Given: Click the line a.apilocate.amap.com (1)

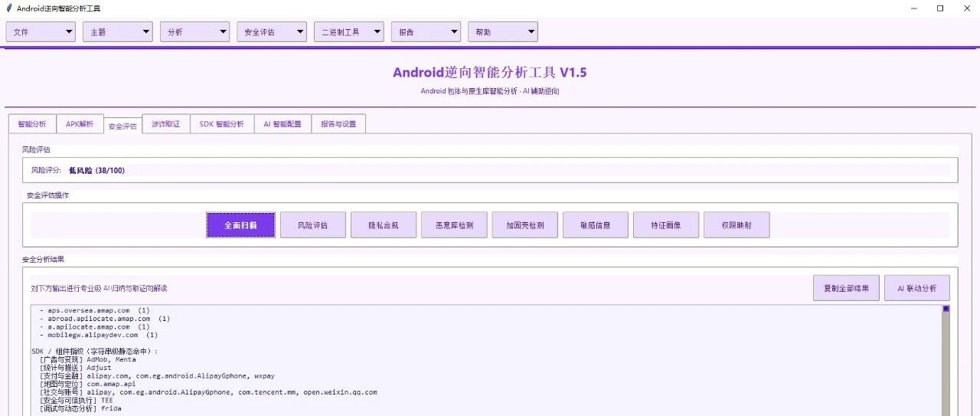Looking at the screenshot, I should (x=95, y=326).
